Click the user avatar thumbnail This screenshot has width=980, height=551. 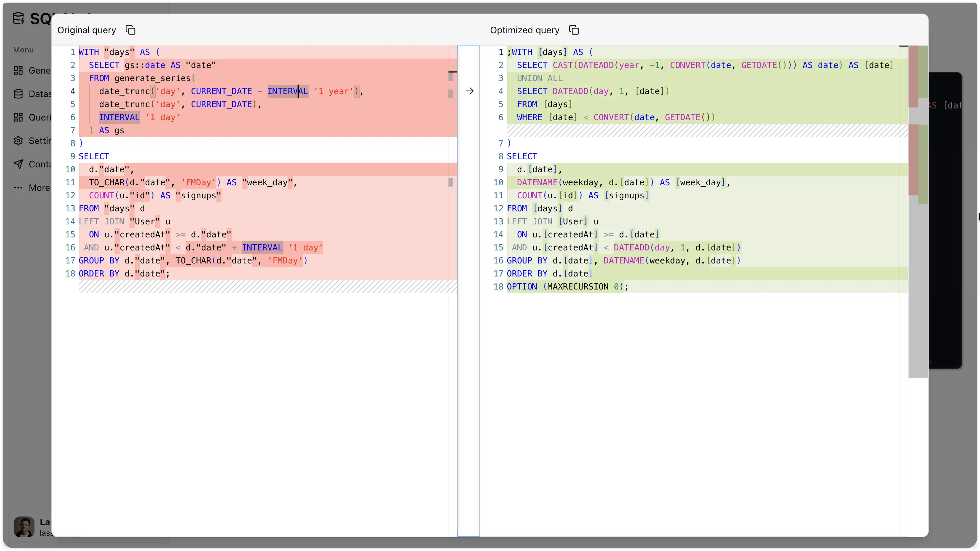(24, 527)
